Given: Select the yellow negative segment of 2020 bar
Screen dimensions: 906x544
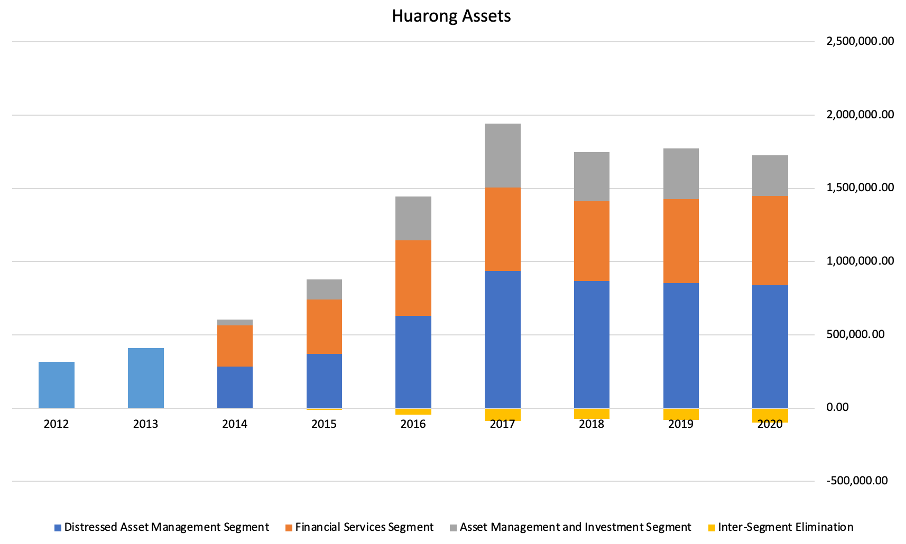Looking at the screenshot, I should 770,415.
